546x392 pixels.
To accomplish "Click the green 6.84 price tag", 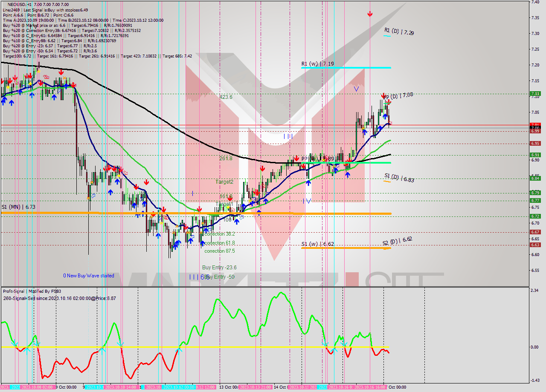I will (535, 178).
